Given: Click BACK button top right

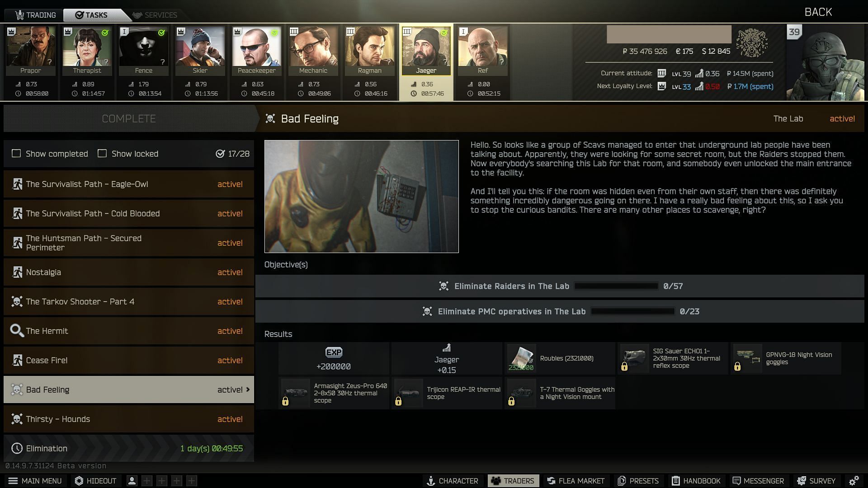Looking at the screenshot, I should tap(818, 11).
